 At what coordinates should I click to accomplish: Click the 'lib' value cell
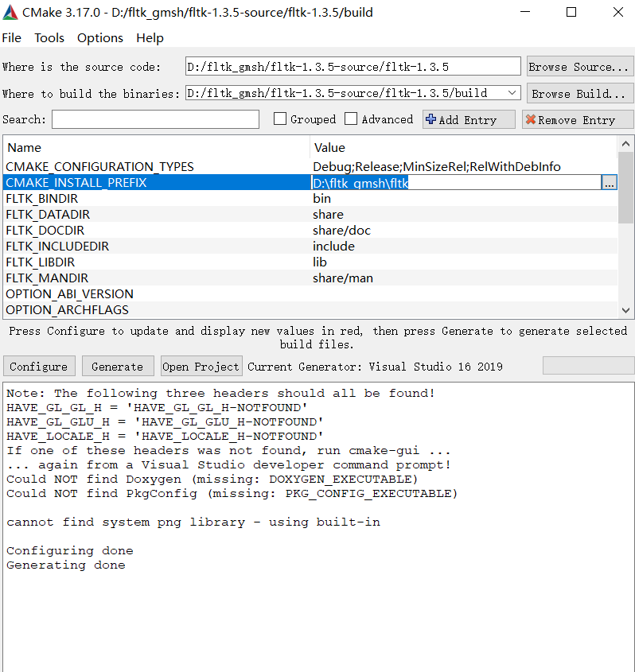(319, 262)
